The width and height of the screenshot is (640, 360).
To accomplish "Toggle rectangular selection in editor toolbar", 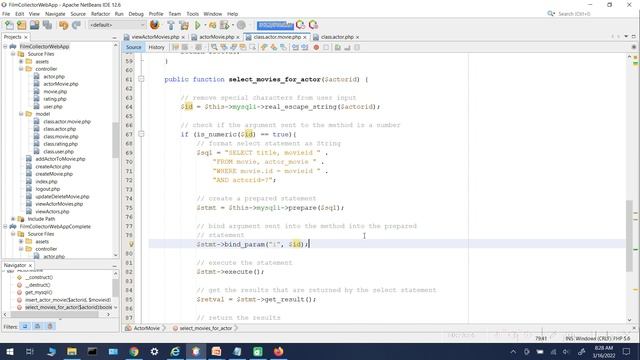I will click(x=253, y=47).
